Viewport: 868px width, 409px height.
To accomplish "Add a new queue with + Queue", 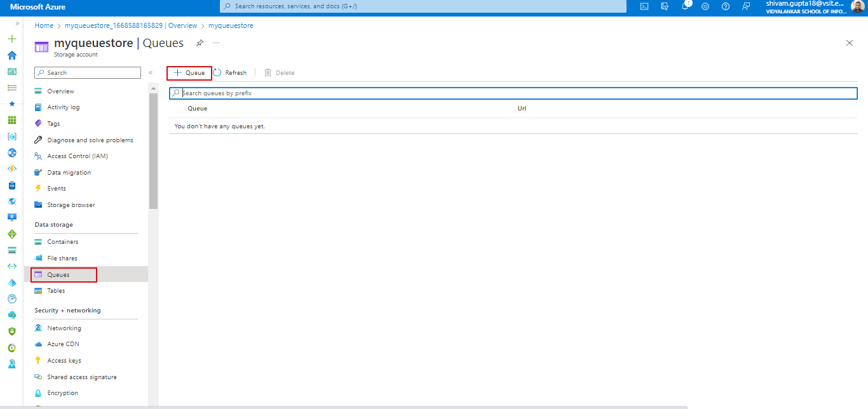I will point(189,73).
